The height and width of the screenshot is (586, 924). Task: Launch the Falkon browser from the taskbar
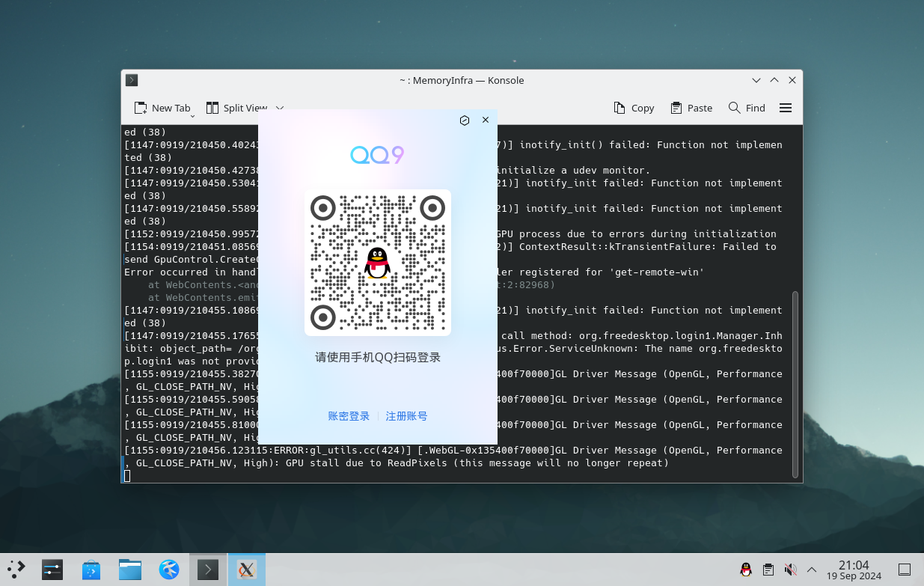(169, 570)
